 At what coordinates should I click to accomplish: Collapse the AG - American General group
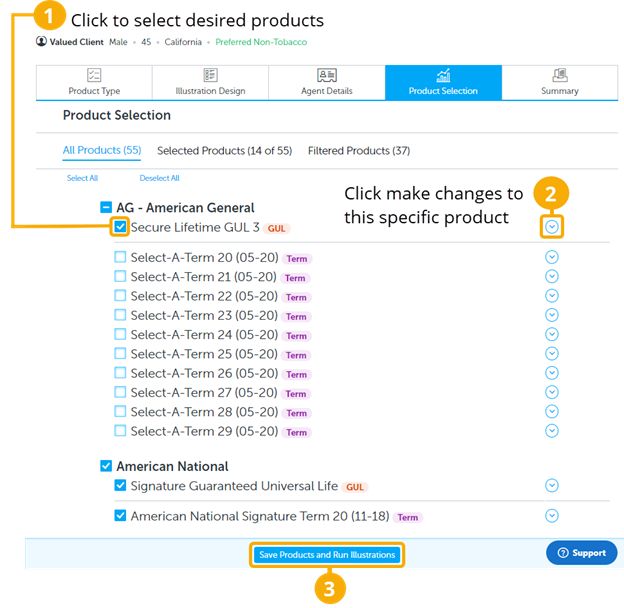(x=106, y=207)
